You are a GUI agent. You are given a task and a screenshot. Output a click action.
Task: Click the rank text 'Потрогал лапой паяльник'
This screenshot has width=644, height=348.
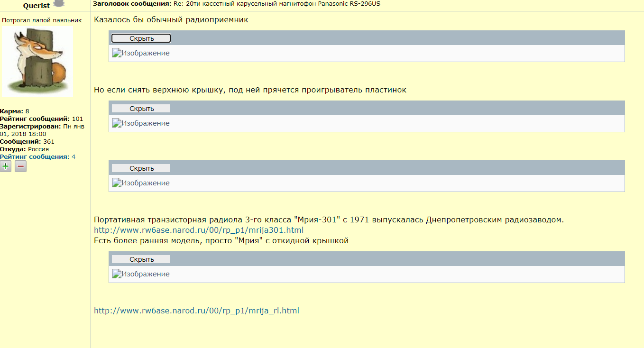pos(42,20)
